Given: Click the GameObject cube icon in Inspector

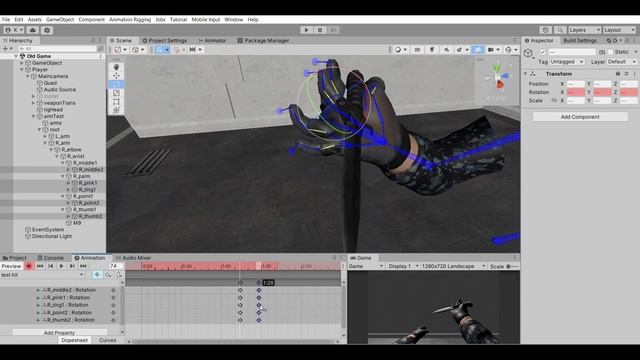Looking at the screenshot, I should [x=528, y=53].
